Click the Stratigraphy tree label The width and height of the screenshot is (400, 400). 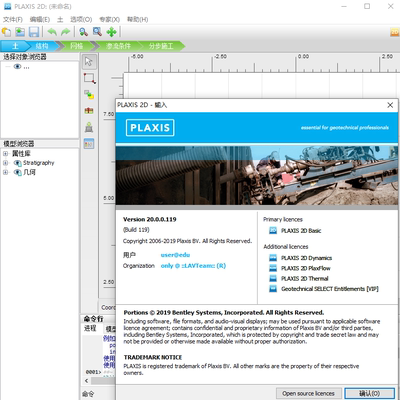pyautogui.click(x=38, y=163)
